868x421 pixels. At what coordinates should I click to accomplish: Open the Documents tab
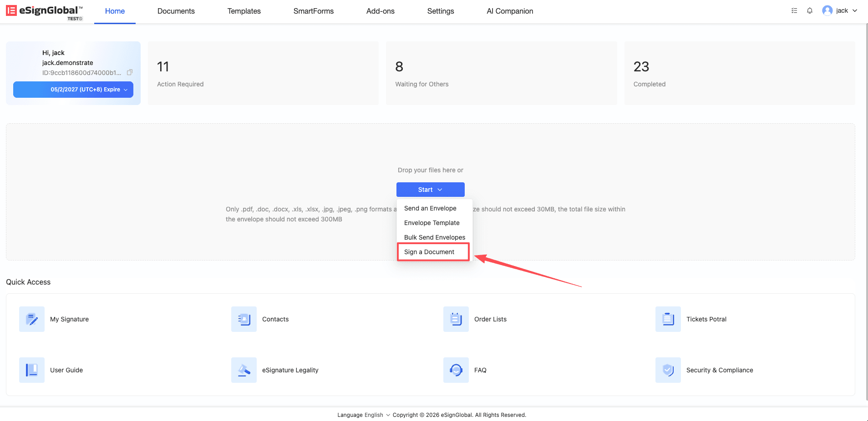pyautogui.click(x=176, y=11)
